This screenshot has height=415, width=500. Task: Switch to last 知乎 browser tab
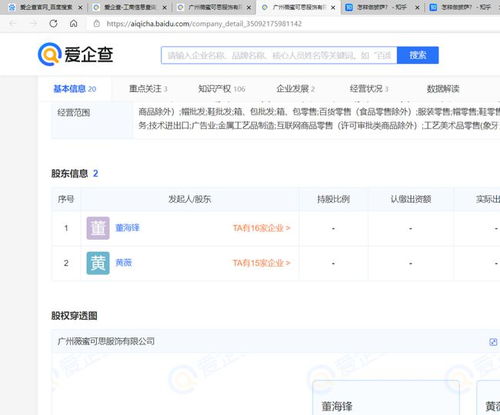(463, 7)
